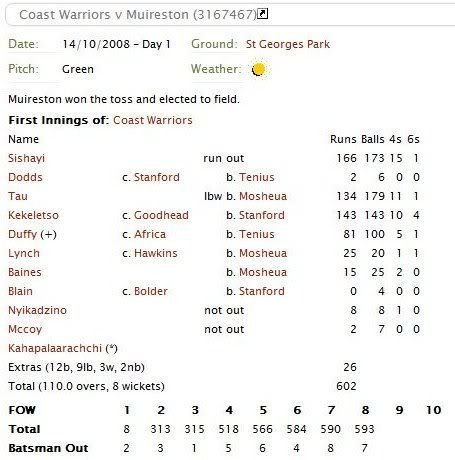Click the match title header field
Viewport: 455px width, 460px height.
tap(230, 14)
